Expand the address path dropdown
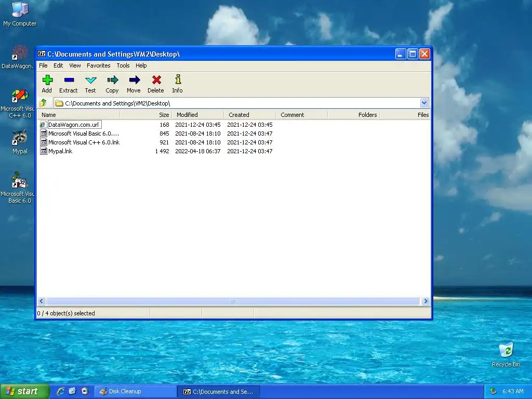 [x=424, y=103]
